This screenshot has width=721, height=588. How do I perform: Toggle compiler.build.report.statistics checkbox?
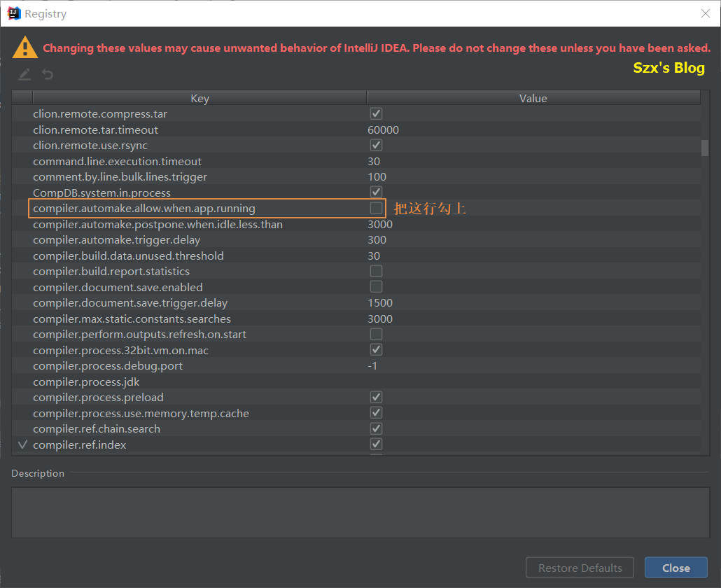pos(376,272)
